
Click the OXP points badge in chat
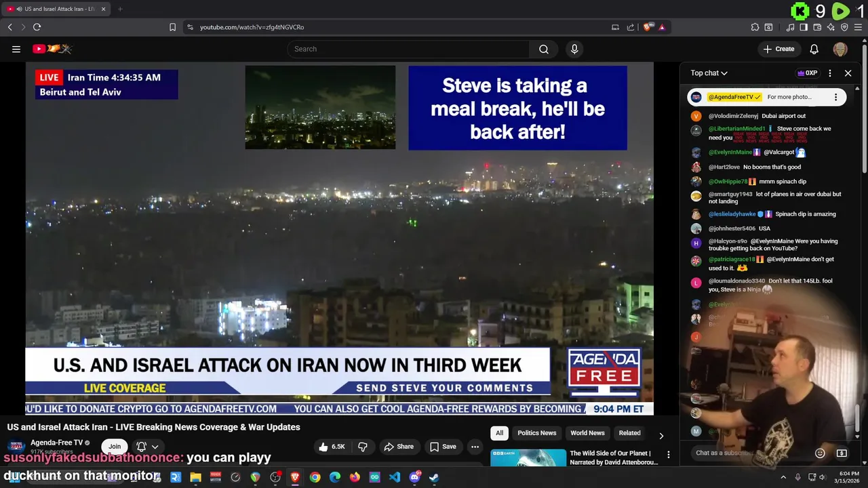click(x=807, y=73)
